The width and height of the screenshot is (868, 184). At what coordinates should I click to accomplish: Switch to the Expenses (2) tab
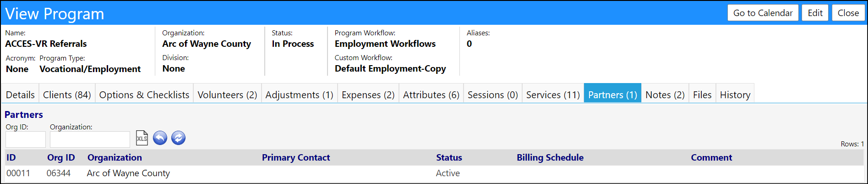point(368,95)
